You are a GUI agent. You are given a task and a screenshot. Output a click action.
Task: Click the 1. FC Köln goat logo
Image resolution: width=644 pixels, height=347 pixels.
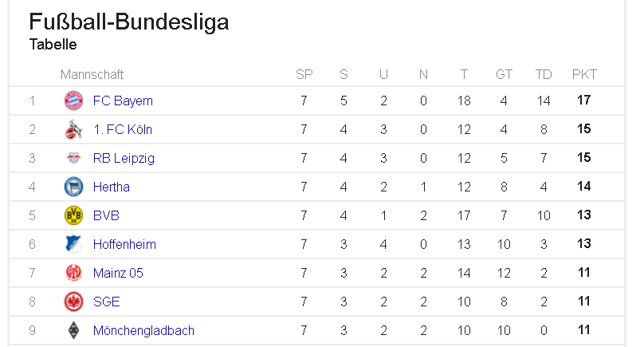click(x=73, y=129)
